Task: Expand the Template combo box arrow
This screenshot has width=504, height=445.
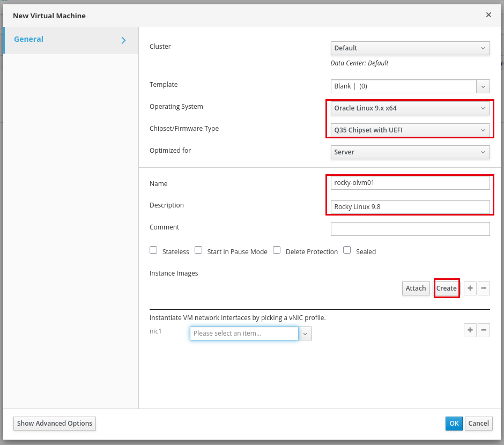Action: click(483, 86)
